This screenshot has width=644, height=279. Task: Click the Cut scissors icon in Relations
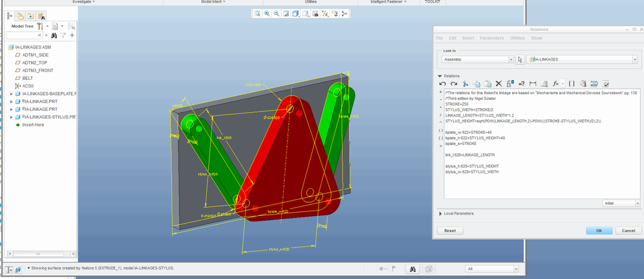(465, 84)
